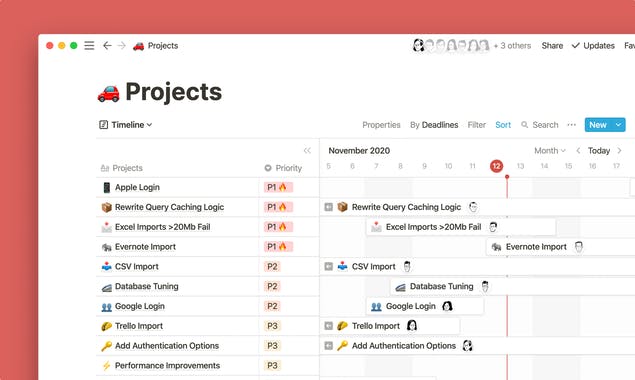Click the Trello Import taco icon in table
The height and width of the screenshot is (380, 635).
[107, 326]
